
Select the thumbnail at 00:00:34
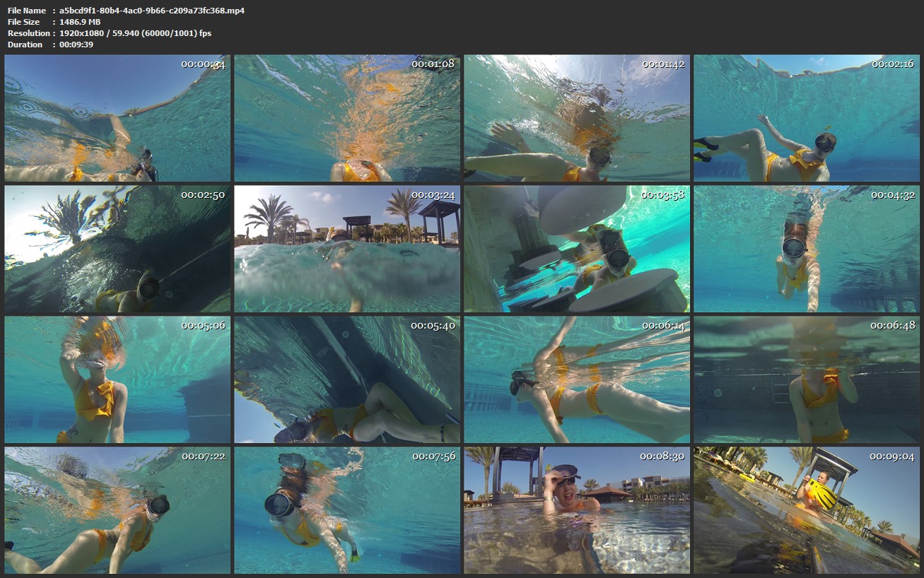(x=117, y=118)
